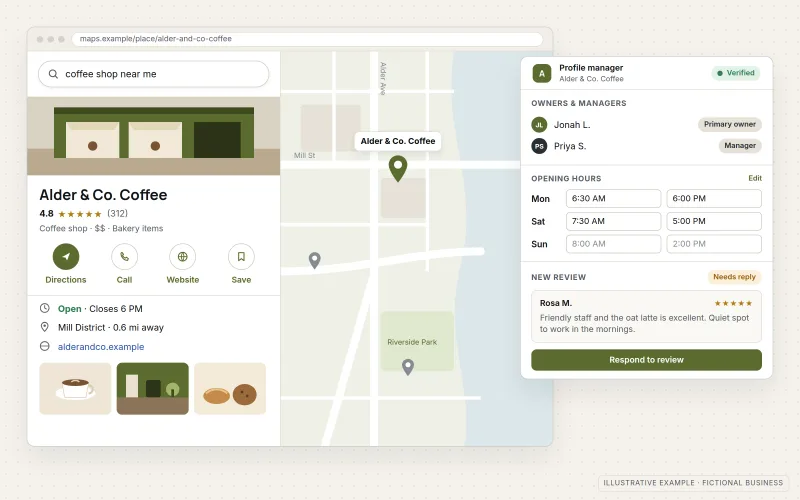Click the "Open · Closes 6 PM" status
The width and height of the screenshot is (800, 500).
click(x=100, y=309)
